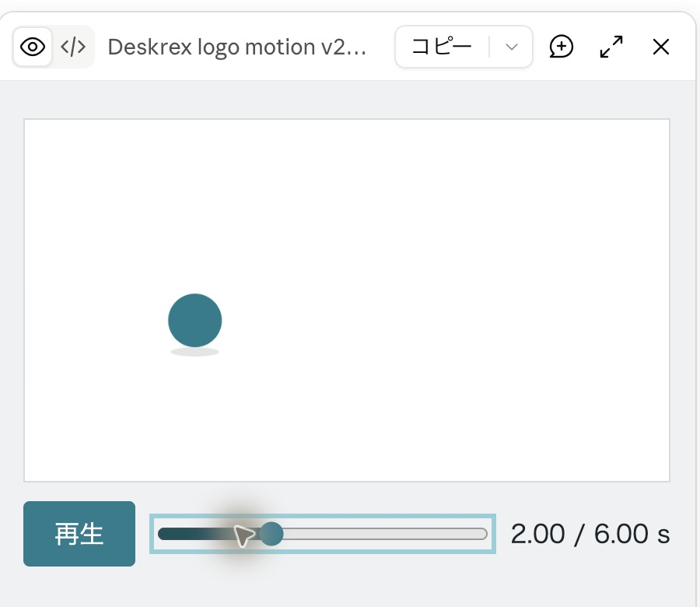Click the timeline slider thumb
Viewport: 700px width, 607px height.
click(271, 534)
